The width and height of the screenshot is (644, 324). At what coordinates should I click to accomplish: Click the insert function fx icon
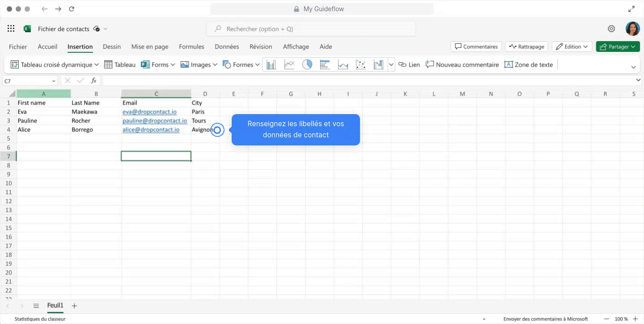pyautogui.click(x=93, y=81)
